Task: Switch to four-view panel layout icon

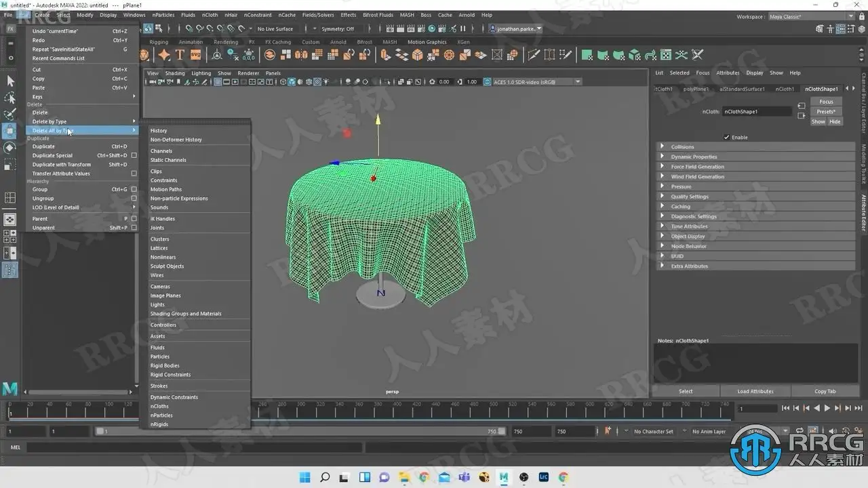Action: tap(10, 237)
